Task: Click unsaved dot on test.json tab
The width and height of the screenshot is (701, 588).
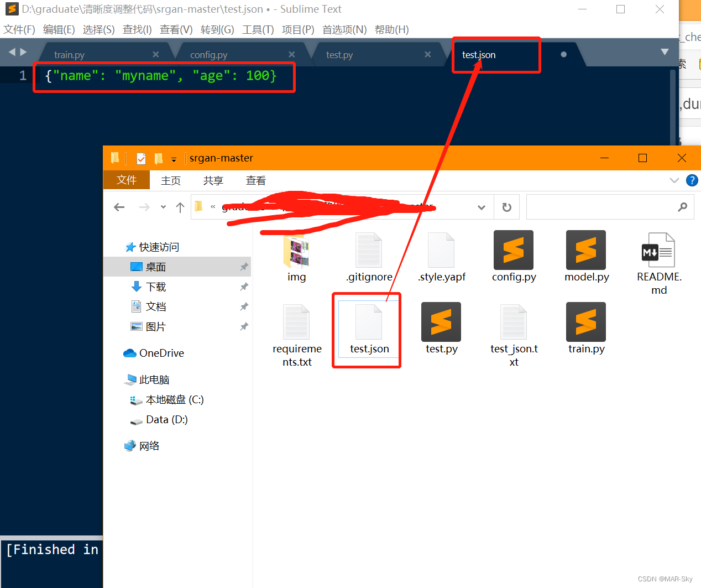Action: 564,54
